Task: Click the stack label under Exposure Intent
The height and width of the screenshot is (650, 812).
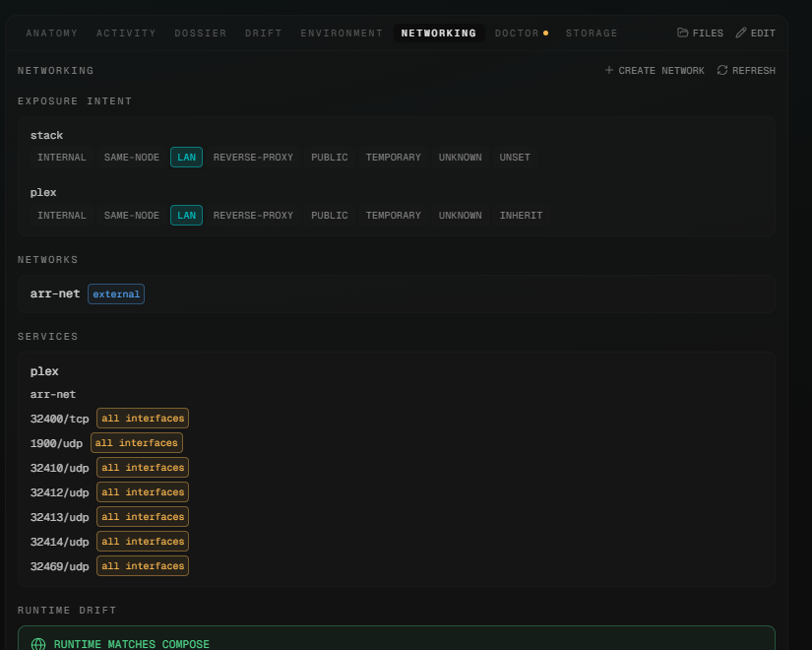Action: pos(46,135)
